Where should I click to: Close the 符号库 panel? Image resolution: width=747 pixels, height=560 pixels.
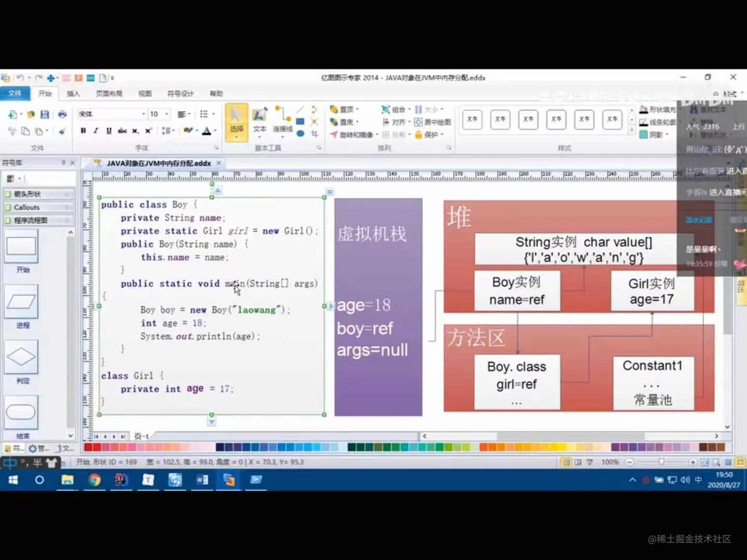click(x=73, y=162)
